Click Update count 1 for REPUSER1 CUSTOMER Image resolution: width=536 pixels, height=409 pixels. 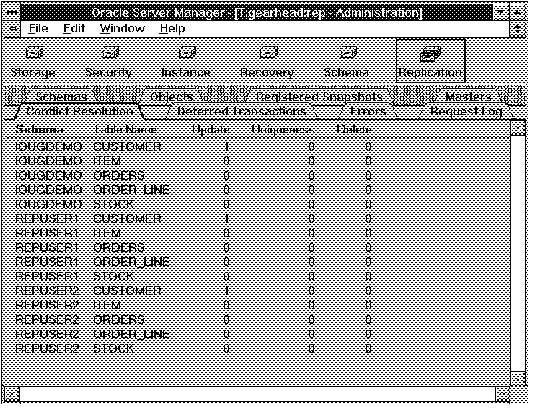[x=226, y=219]
